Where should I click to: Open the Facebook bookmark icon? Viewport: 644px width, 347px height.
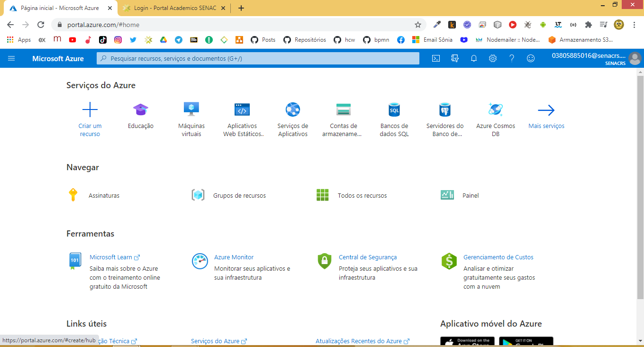click(401, 40)
